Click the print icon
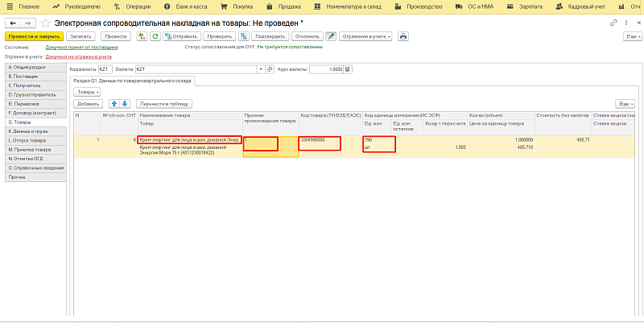Screen dimensions: 644x323 (x=403, y=36)
